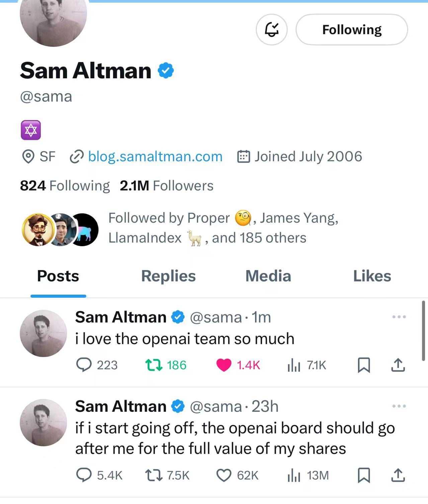Reply to the 'i love the openai team' post
This screenshot has height=504, width=428.
[x=84, y=365]
